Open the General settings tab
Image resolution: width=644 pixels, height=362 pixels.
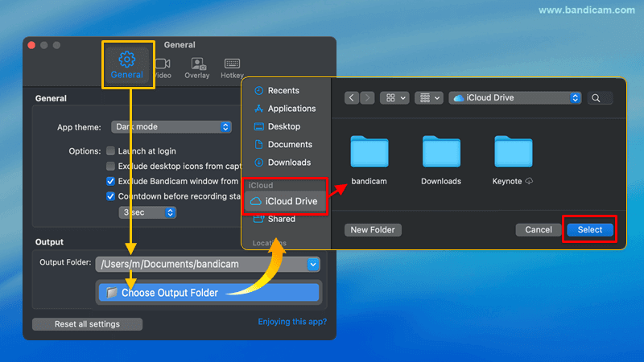pos(127,65)
